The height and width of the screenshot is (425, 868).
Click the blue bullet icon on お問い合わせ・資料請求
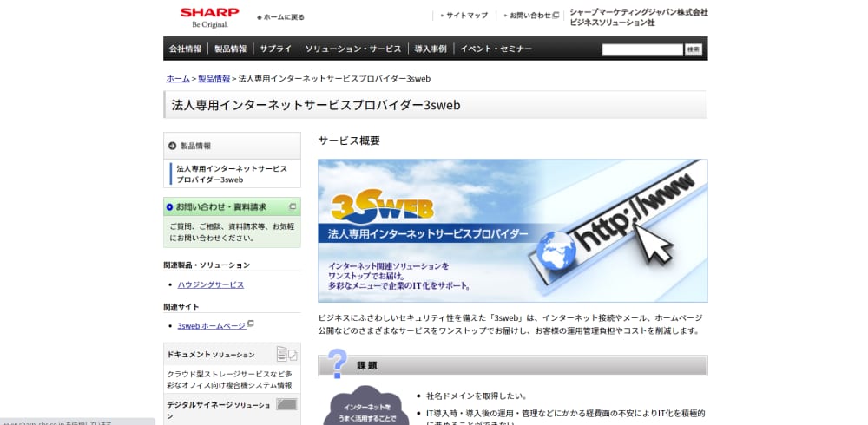(x=170, y=207)
